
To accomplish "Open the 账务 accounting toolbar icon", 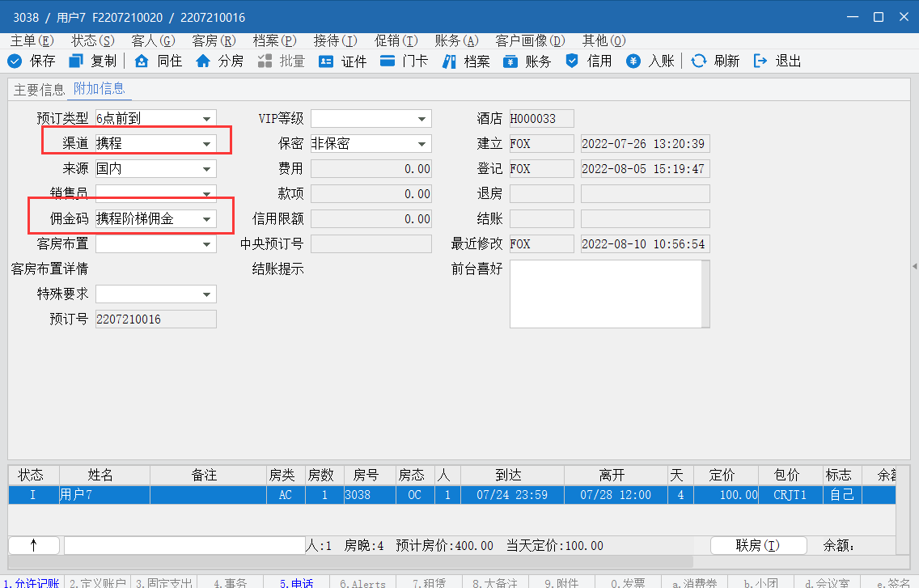I will tap(510, 61).
